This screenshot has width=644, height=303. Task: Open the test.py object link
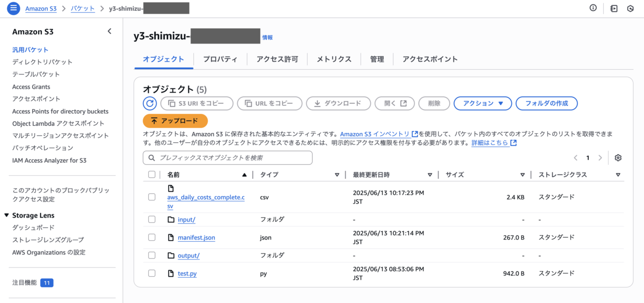(187, 273)
